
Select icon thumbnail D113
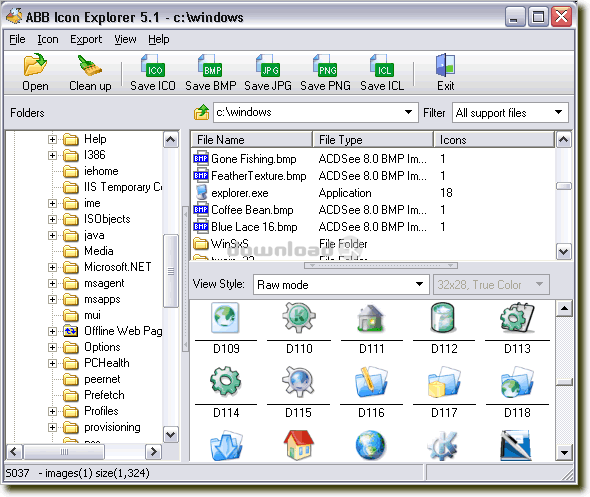pos(517,318)
